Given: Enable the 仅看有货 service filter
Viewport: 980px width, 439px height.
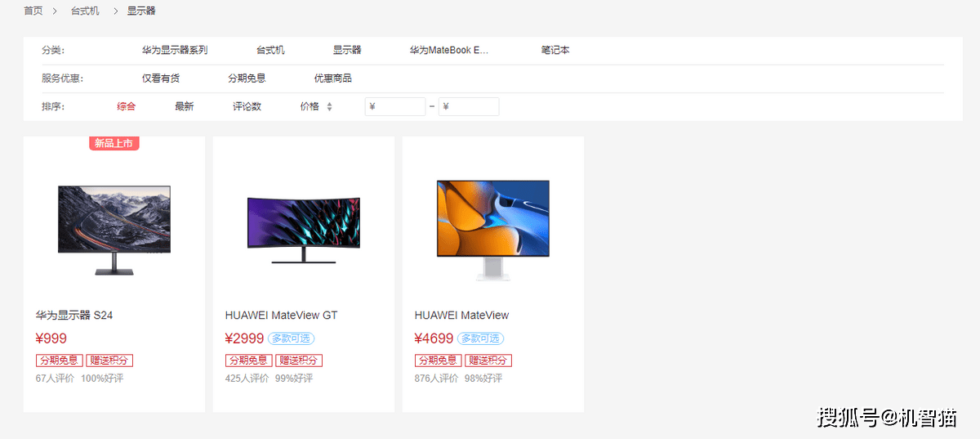Looking at the screenshot, I should pos(161,78).
